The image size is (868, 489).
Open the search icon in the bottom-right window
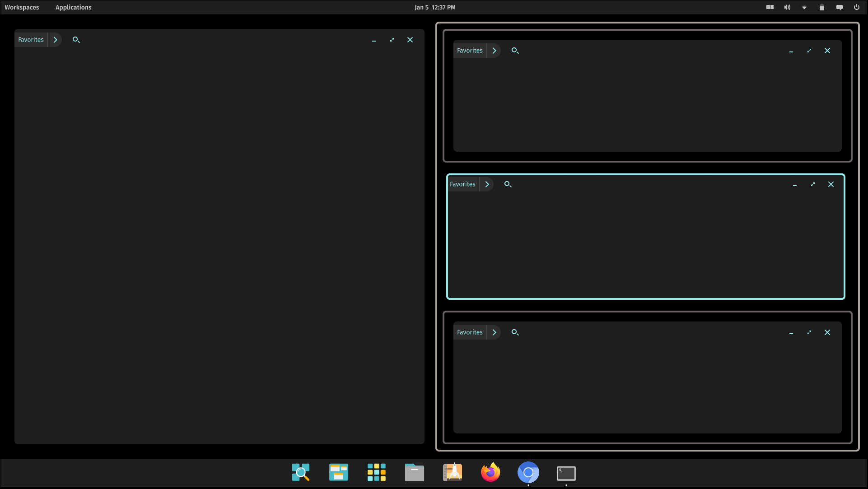pos(515,332)
